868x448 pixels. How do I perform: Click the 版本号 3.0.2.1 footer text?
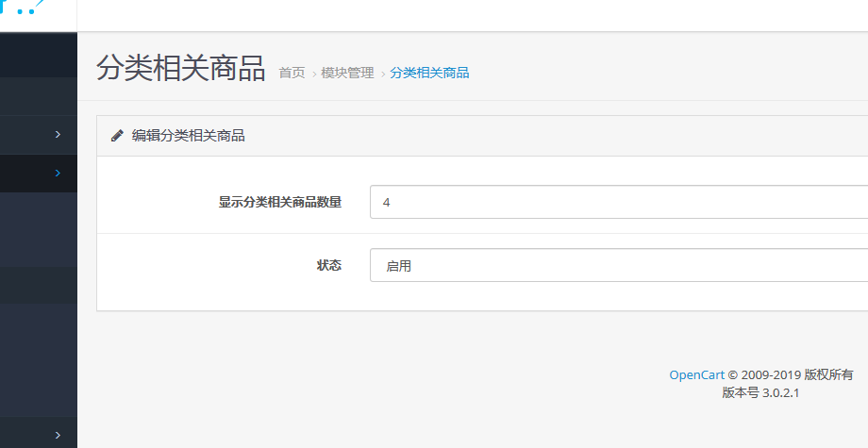pyautogui.click(x=760, y=393)
